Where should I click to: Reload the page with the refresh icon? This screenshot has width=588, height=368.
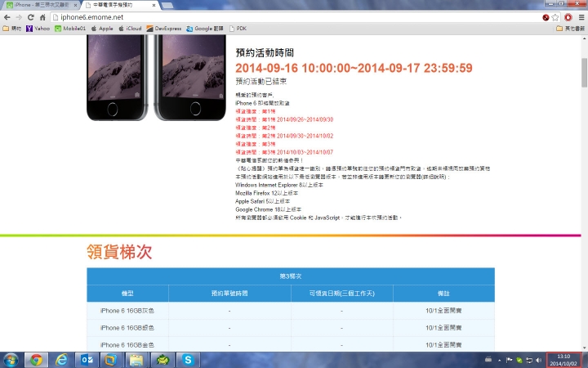[31, 17]
